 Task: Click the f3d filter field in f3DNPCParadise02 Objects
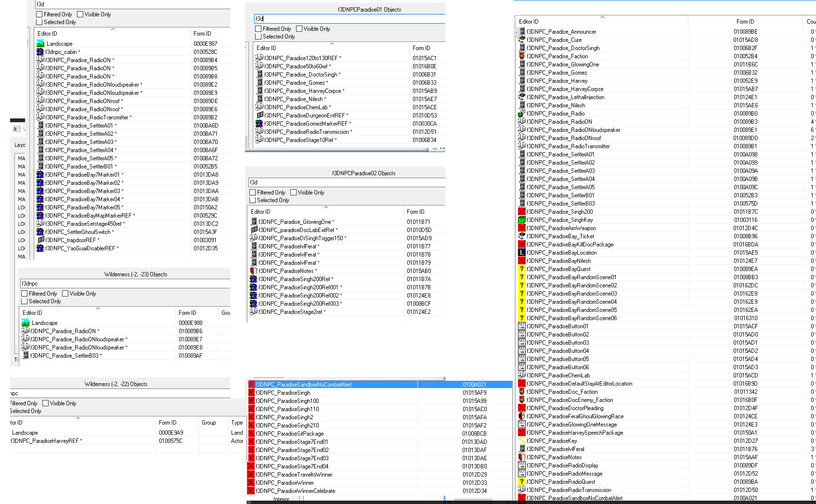(347, 182)
